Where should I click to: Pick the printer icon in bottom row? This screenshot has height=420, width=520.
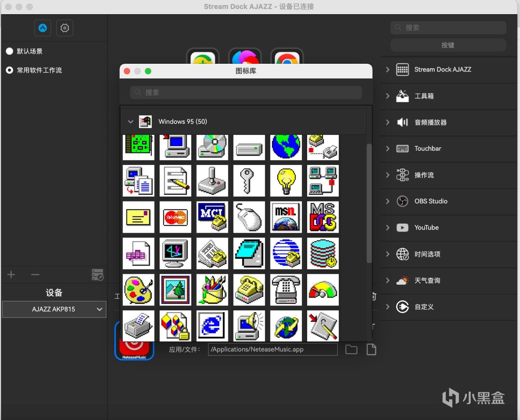point(139,326)
